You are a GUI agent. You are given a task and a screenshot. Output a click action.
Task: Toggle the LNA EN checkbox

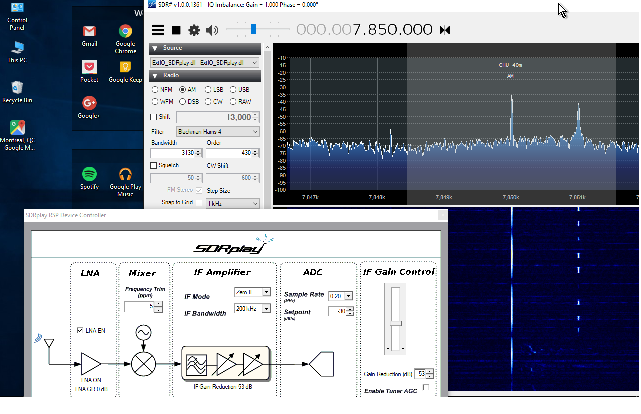pyautogui.click(x=80, y=330)
